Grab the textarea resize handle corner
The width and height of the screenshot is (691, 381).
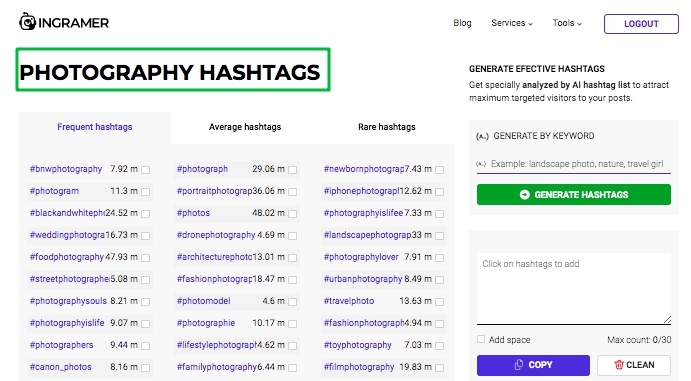pos(667,320)
